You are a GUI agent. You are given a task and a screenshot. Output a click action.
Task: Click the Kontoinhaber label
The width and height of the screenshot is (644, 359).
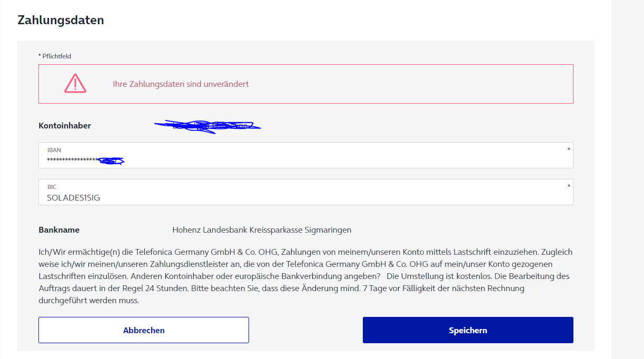coord(65,126)
